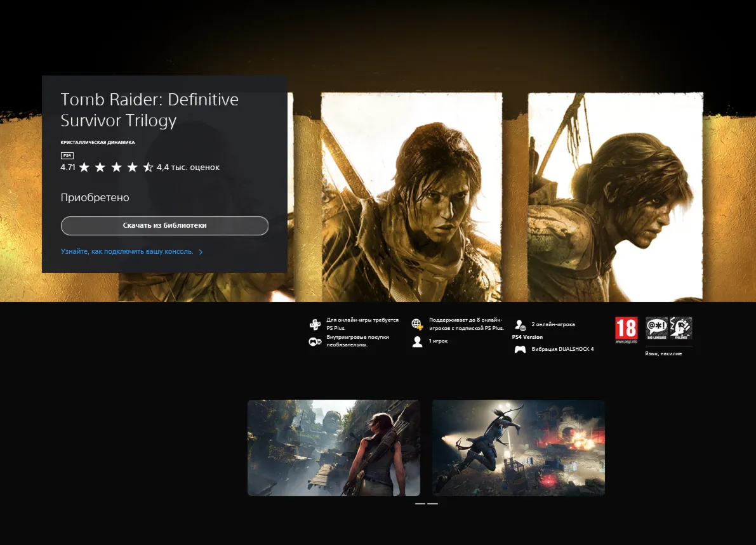Image resolution: width=756 pixels, height=545 pixels.
Task: Click the half-filled fifth rating star
Action: [x=148, y=167]
